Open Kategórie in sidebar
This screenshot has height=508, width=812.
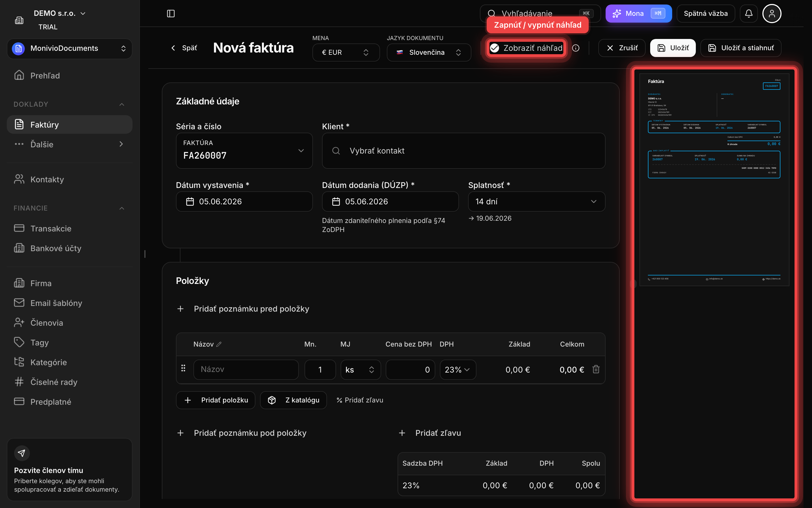pos(69,362)
